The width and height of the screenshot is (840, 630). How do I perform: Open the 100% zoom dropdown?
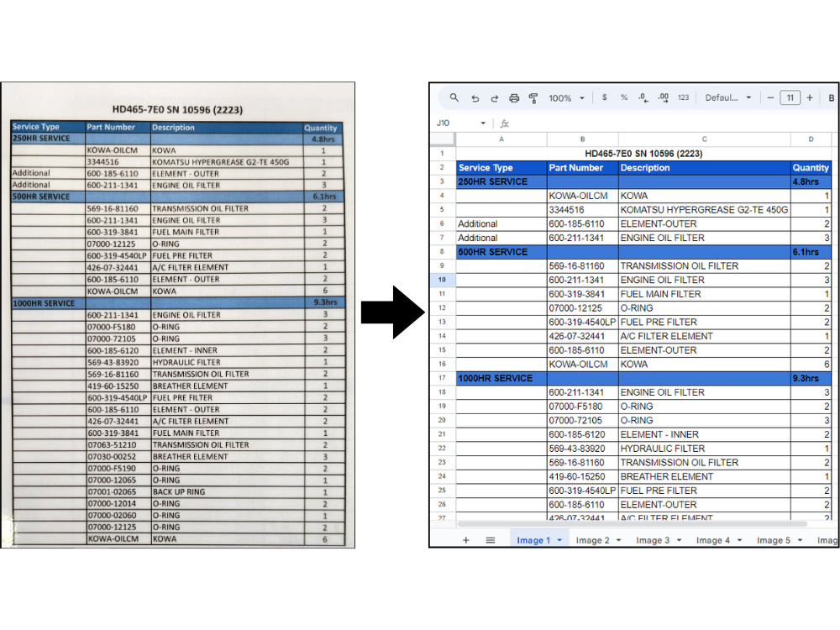click(x=566, y=98)
